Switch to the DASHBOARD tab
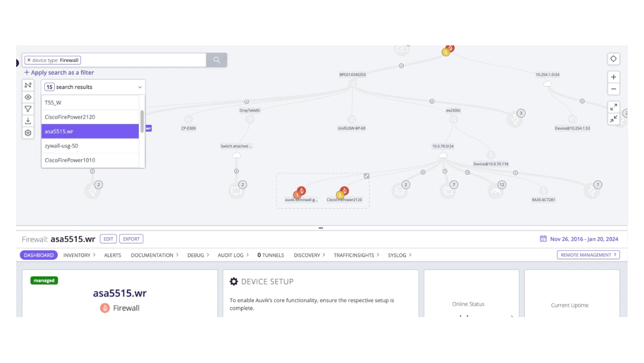The image size is (644, 363). [39, 256]
